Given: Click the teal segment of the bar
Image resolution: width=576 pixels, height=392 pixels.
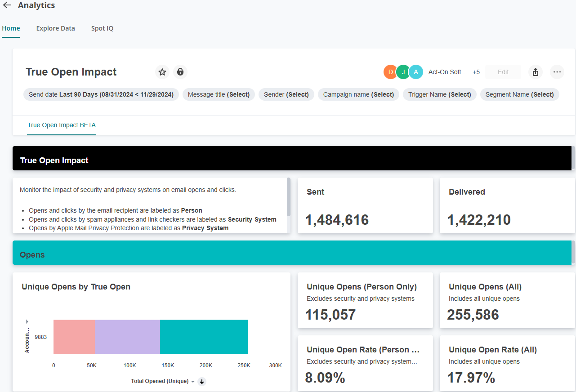Looking at the screenshot, I should point(204,337).
